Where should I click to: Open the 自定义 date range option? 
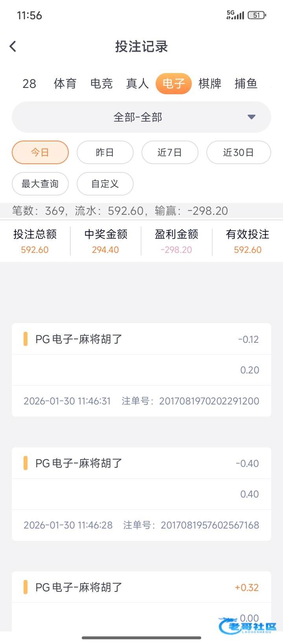pyautogui.click(x=105, y=184)
